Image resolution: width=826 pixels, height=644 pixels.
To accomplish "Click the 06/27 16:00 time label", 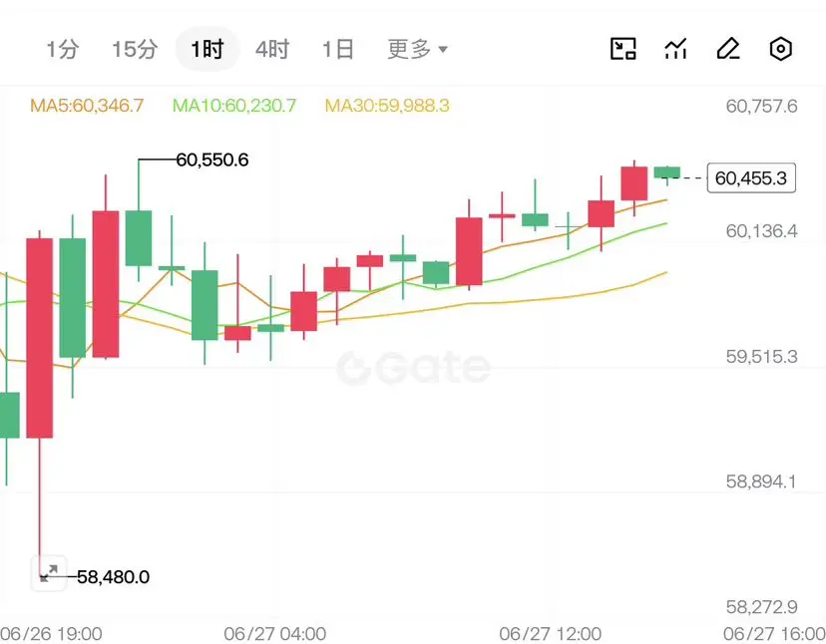I will (x=774, y=633).
